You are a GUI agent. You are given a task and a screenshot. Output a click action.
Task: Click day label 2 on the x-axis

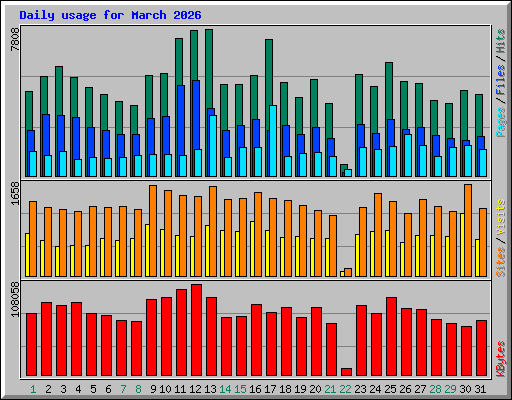point(48,389)
